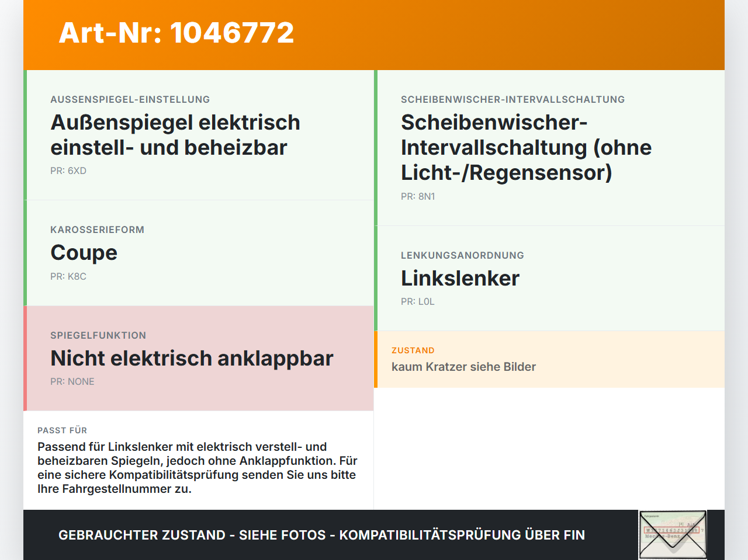
Task: Select the Außenspiegel elektrisch einstell- und beheizbar card
Action: [x=199, y=135]
